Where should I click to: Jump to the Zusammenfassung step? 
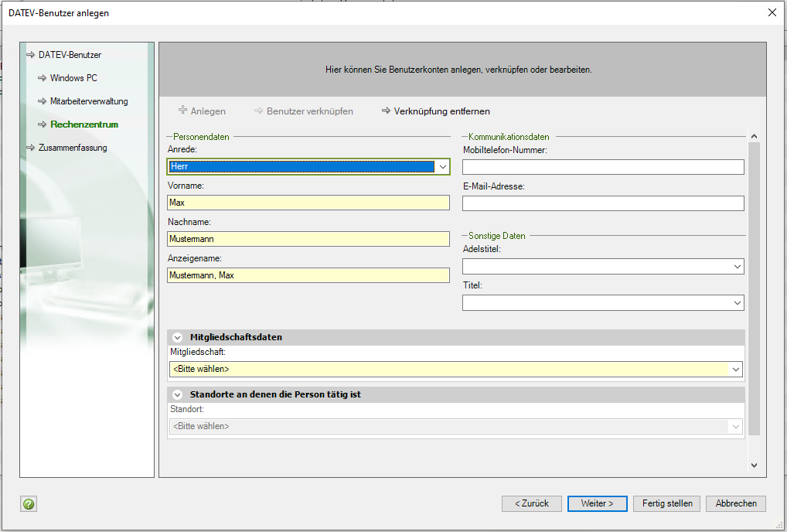coord(73,148)
